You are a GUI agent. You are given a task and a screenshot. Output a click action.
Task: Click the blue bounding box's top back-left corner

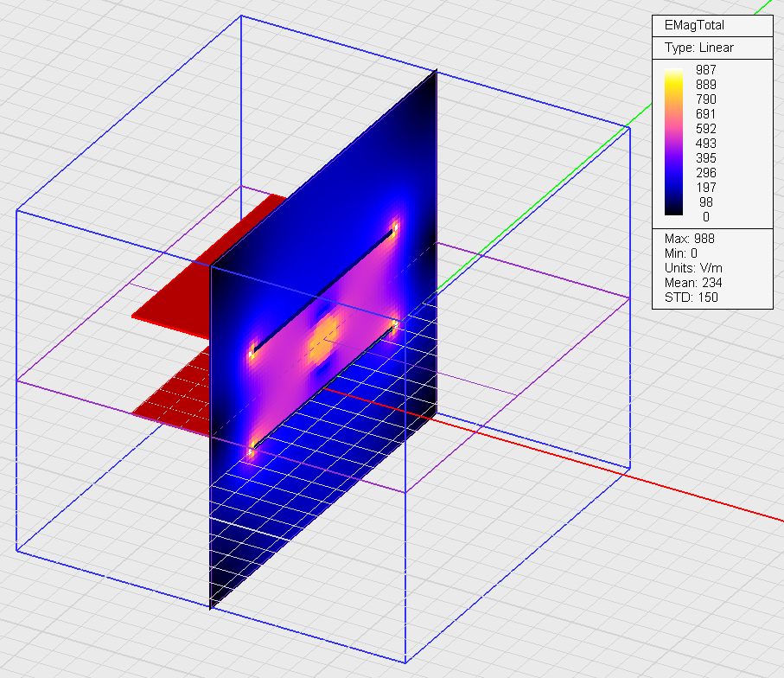click(240, 16)
